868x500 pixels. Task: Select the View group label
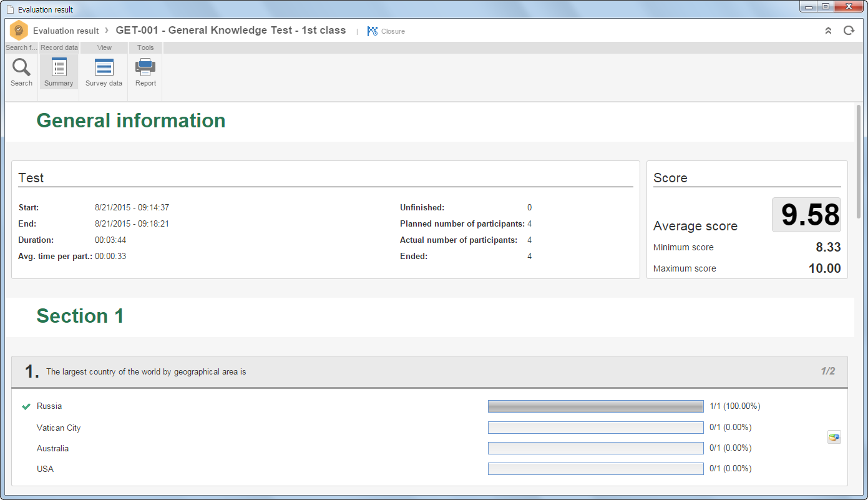[104, 47]
